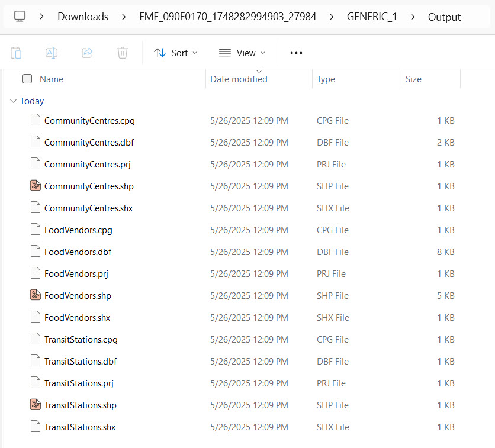Image resolution: width=495 pixels, height=448 pixels.
Task: Select the CommunityCentres.shp file icon
Action: click(36, 186)
